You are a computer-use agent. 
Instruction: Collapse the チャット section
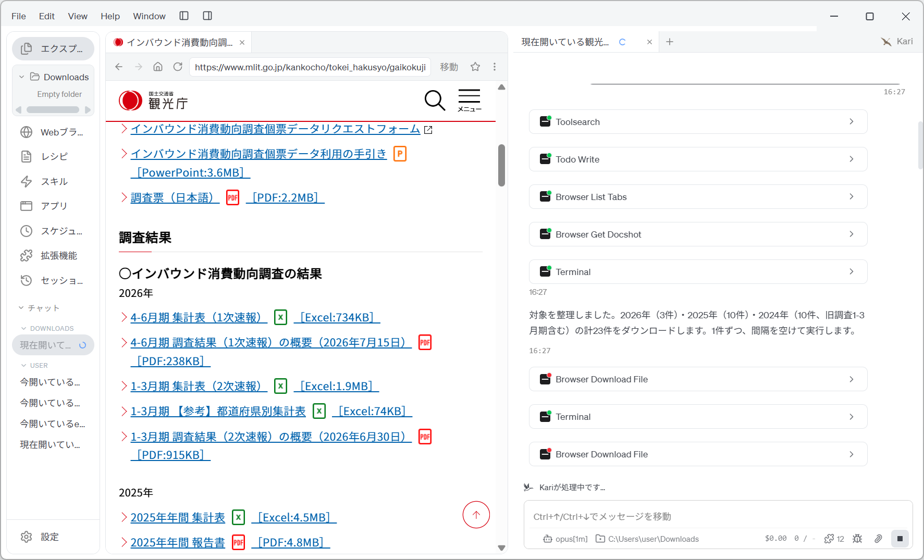coord(21,308)
